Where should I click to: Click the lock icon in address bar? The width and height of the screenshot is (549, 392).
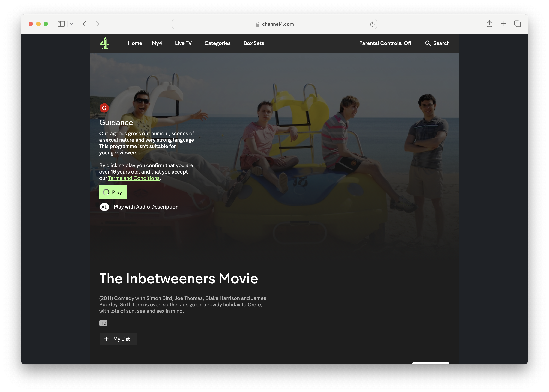point(258,24)
